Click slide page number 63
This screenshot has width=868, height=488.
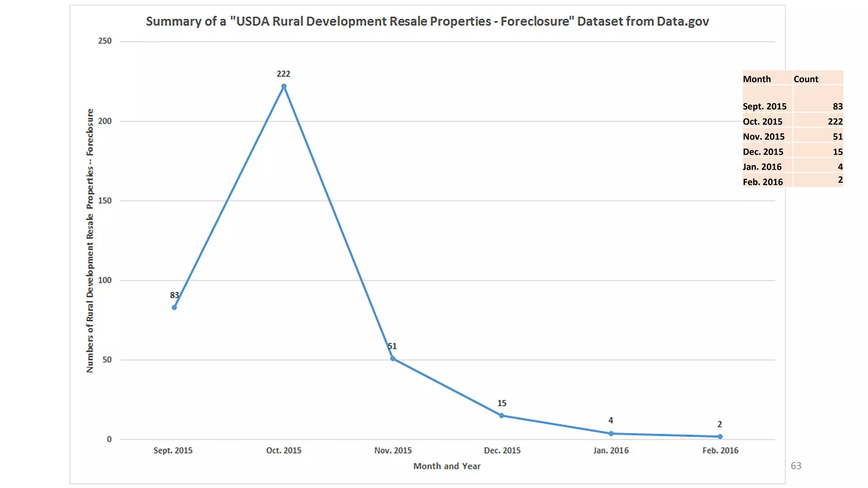coord(796,466)
